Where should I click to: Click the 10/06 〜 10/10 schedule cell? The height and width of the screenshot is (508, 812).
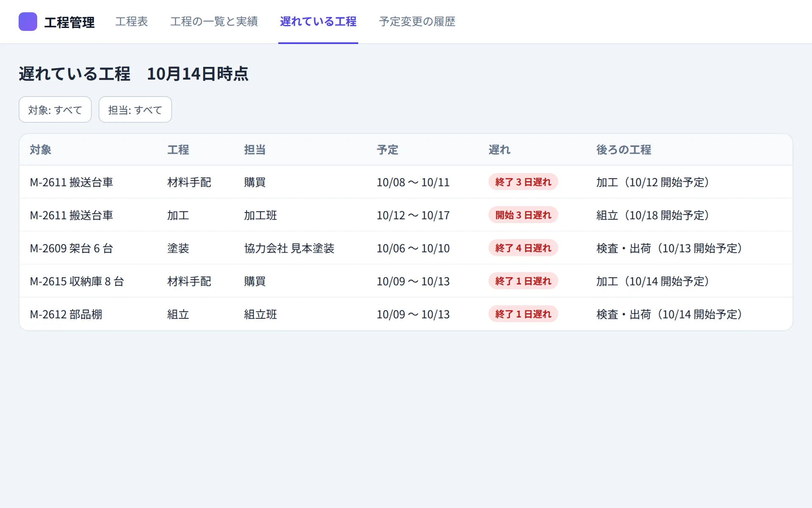(413, 248)
